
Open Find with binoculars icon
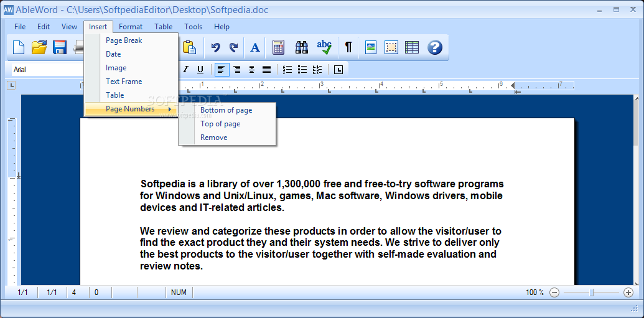(302, 47)
